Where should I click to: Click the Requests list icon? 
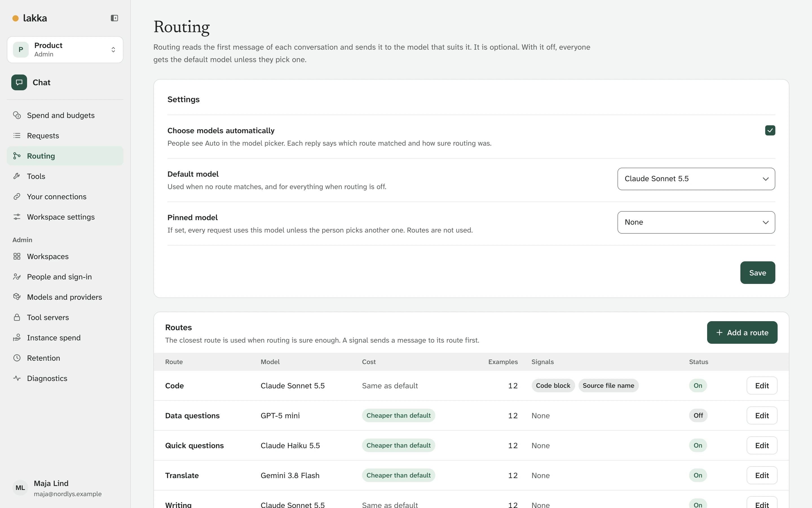coord(17,136)
